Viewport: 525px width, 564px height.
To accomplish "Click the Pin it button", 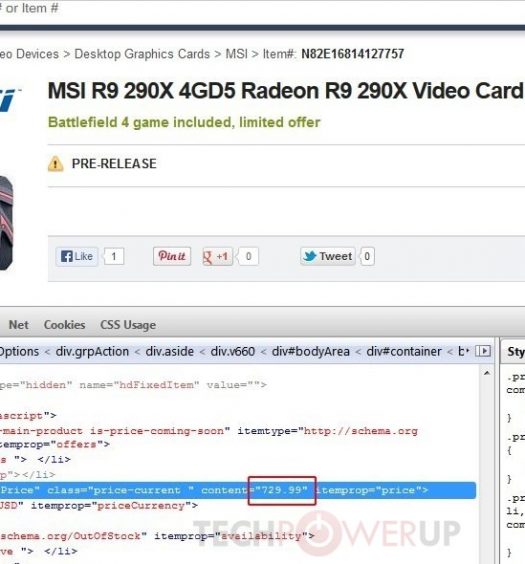I will (x=172, y=256).
